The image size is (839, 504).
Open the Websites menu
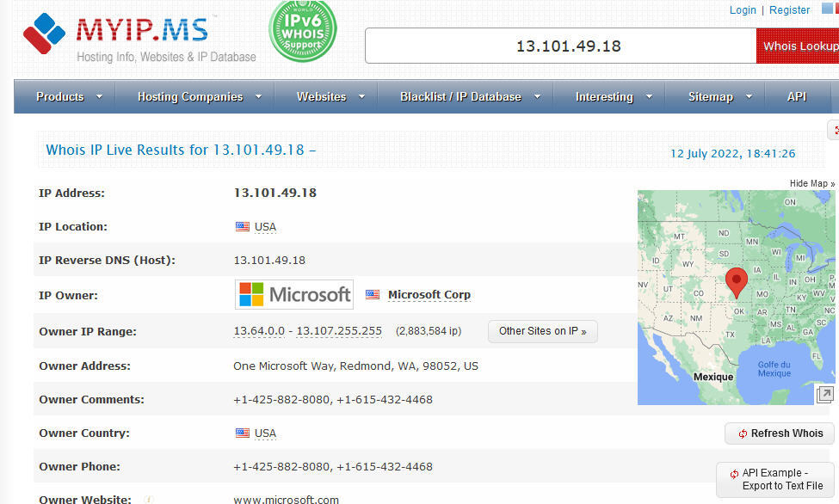point(322,97)
